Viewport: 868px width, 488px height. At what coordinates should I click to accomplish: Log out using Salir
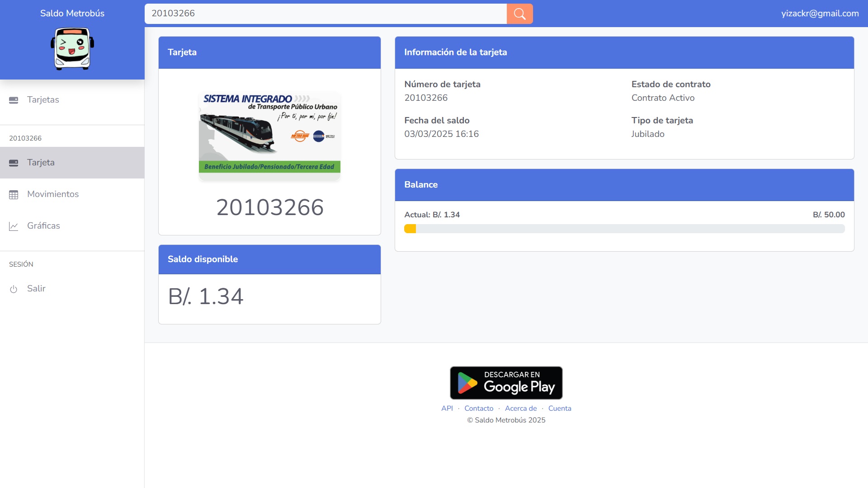(72, 289)
